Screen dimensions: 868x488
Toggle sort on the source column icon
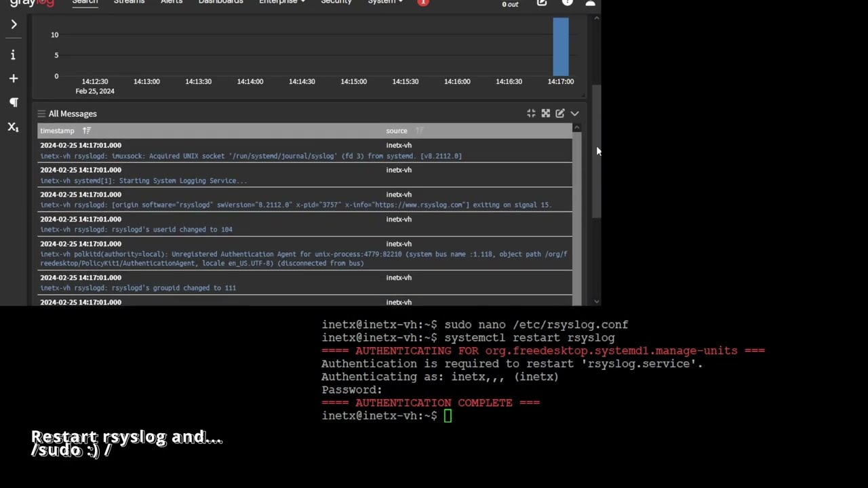tap(419, 131)
